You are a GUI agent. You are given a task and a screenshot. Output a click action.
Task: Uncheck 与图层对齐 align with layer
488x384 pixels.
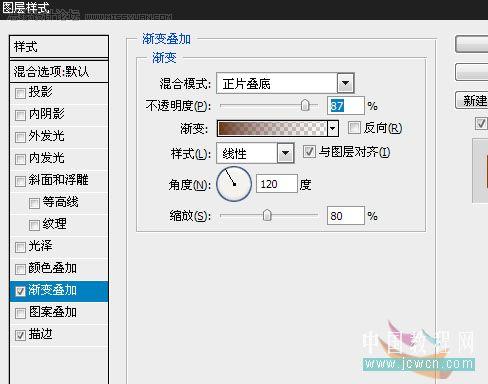coord(309,152)
